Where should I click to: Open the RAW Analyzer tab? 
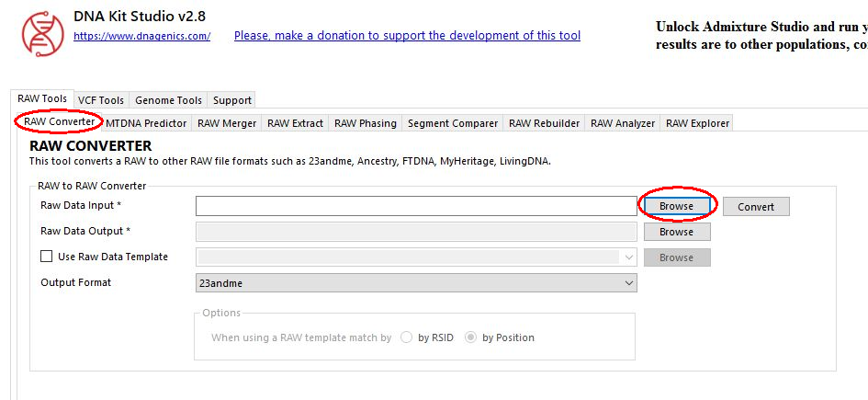(623, 123)
